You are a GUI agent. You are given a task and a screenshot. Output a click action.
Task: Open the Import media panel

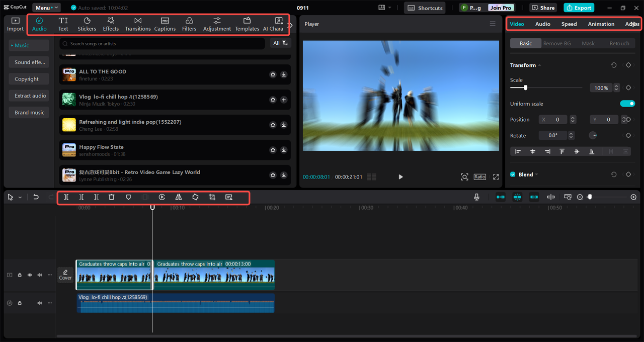coord(15,24)
